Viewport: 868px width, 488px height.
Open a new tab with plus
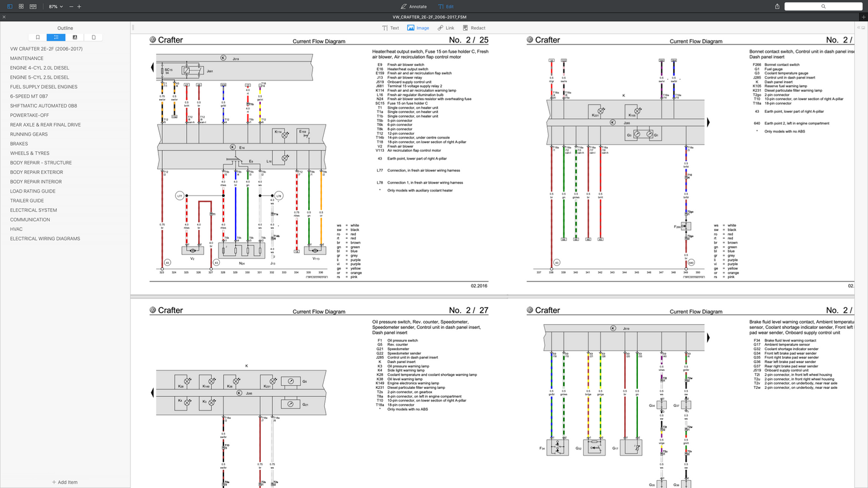[x=863, y=17]
